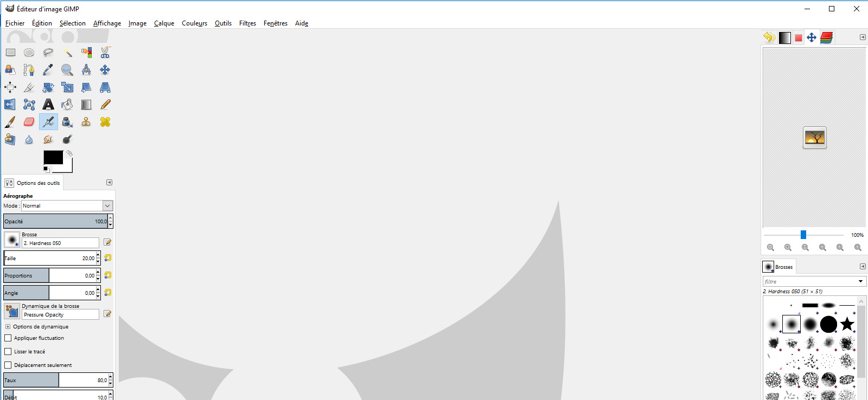Select the Eraser tool
Viewport: 868px width, 400px height.
(x=29, y=122)
